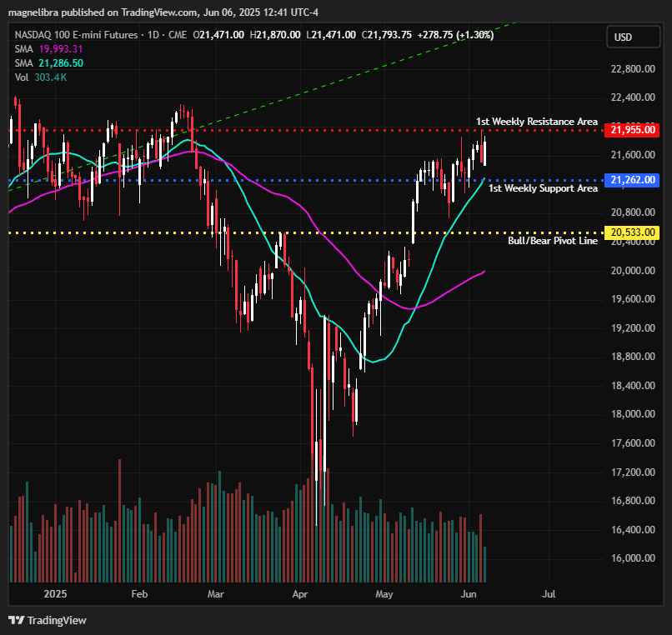This screenshot has width=672, height=635.
Task: Click the 18,000.00 price axis value
Action: 633,414
